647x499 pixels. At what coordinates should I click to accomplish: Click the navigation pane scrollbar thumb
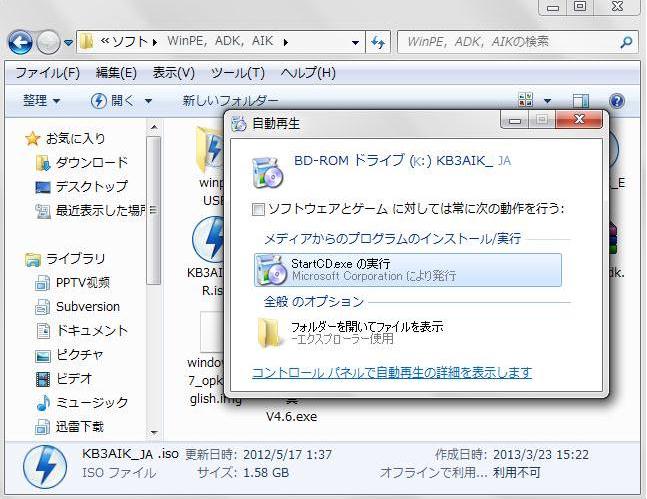point(154,210)
